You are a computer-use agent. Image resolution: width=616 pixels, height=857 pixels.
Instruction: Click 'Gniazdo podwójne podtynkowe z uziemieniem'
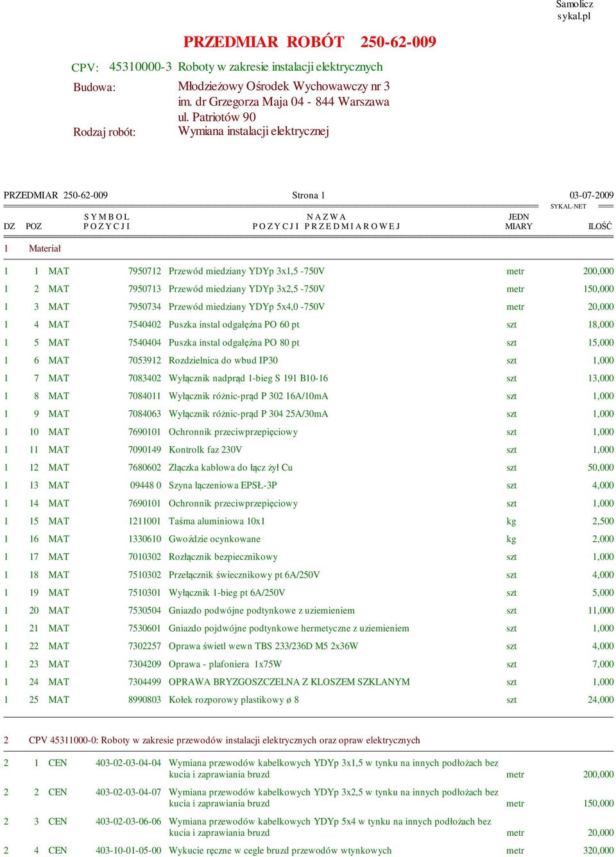261,610
